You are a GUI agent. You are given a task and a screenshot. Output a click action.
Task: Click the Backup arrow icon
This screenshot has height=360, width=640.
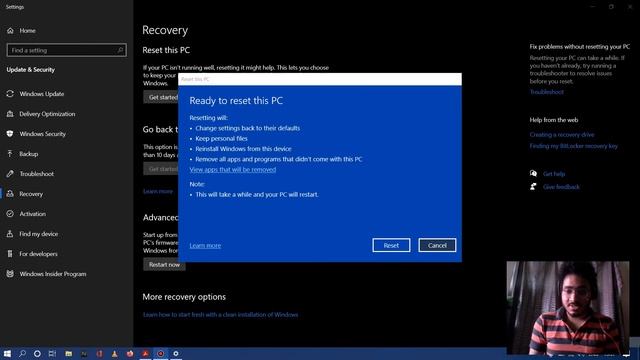click(x=10, y=154)
